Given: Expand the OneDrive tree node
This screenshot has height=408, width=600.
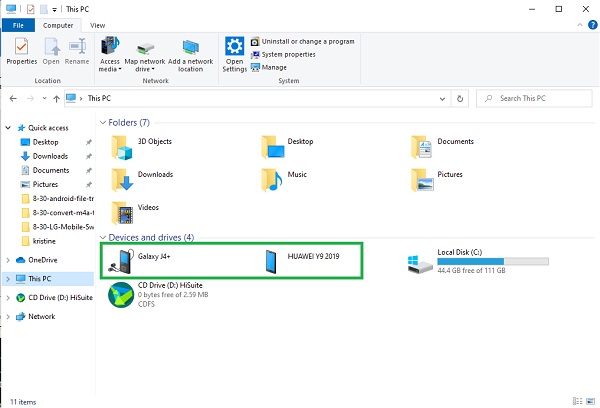Looking at the screenshot, I should tap(8, 260).
